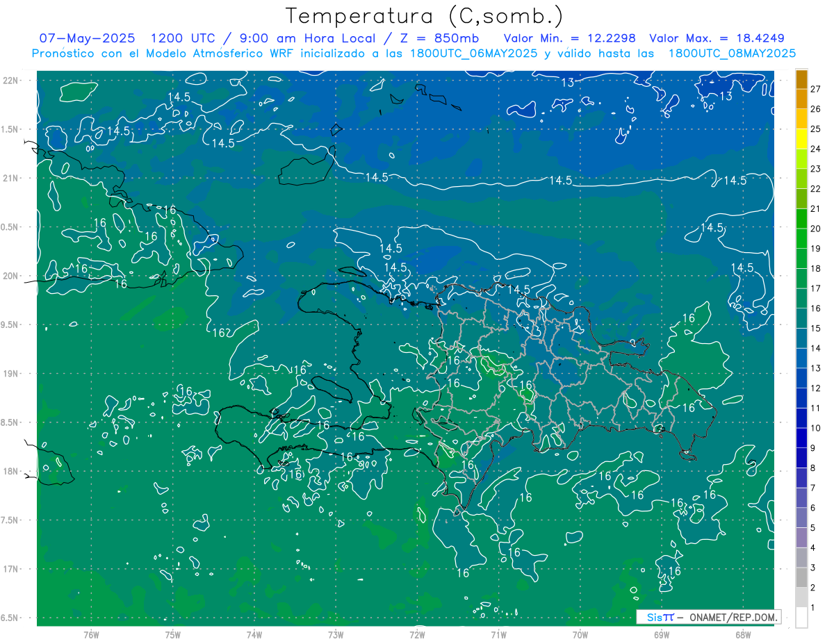Click the "71W" longitude axis label
The width and height of the screenshot is (834, 644).
pos(498,635)
